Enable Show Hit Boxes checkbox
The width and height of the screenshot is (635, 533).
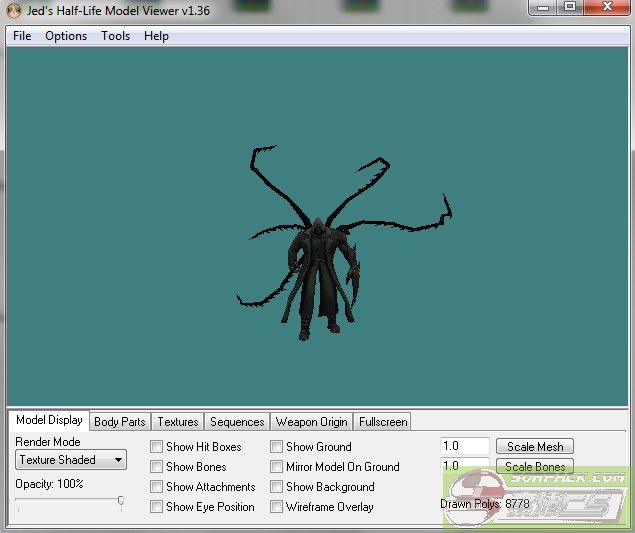[157, 447]
